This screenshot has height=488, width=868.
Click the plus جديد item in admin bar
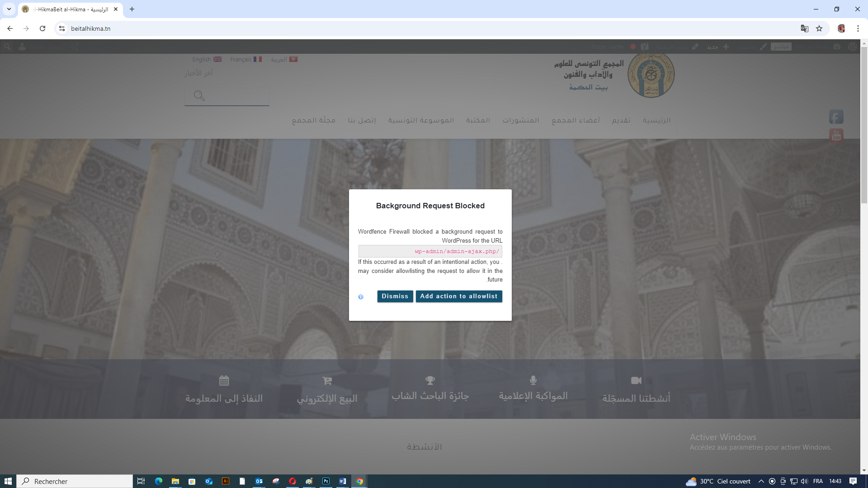tap(718, 47)
